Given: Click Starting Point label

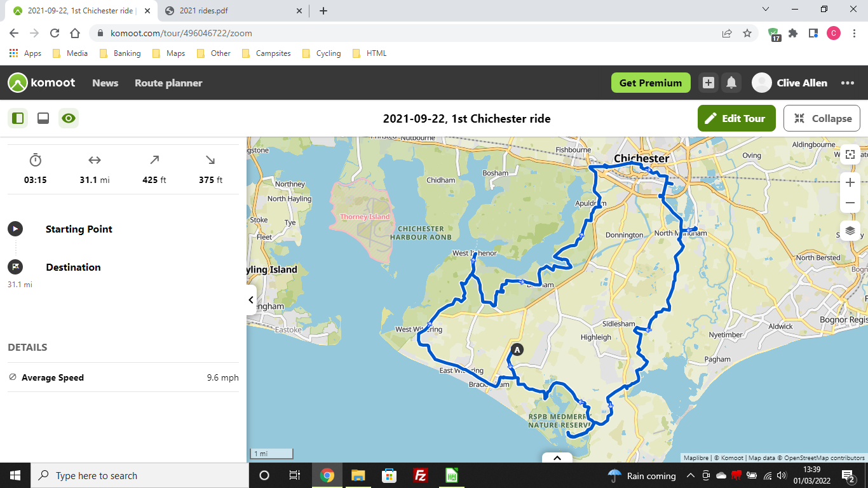Looking at the screenshot, I should (x=79, y=229).
